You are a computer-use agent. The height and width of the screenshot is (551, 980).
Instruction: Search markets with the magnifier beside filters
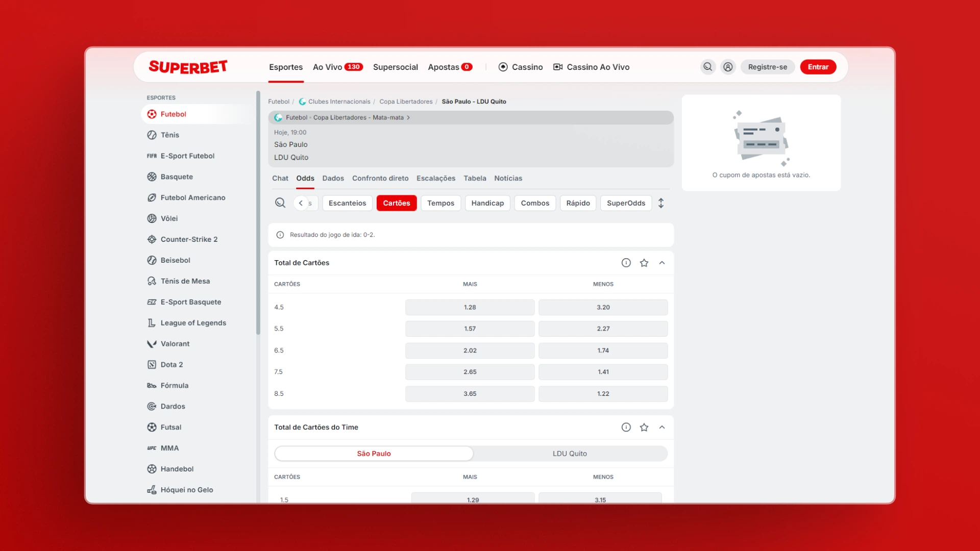pyautogui.click(x=280, y=203)
